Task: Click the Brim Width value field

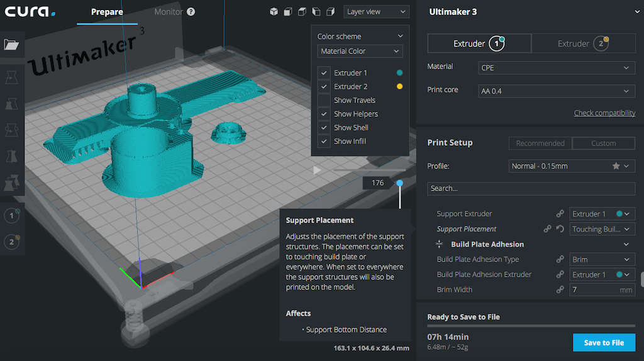Action: point(602,289)
